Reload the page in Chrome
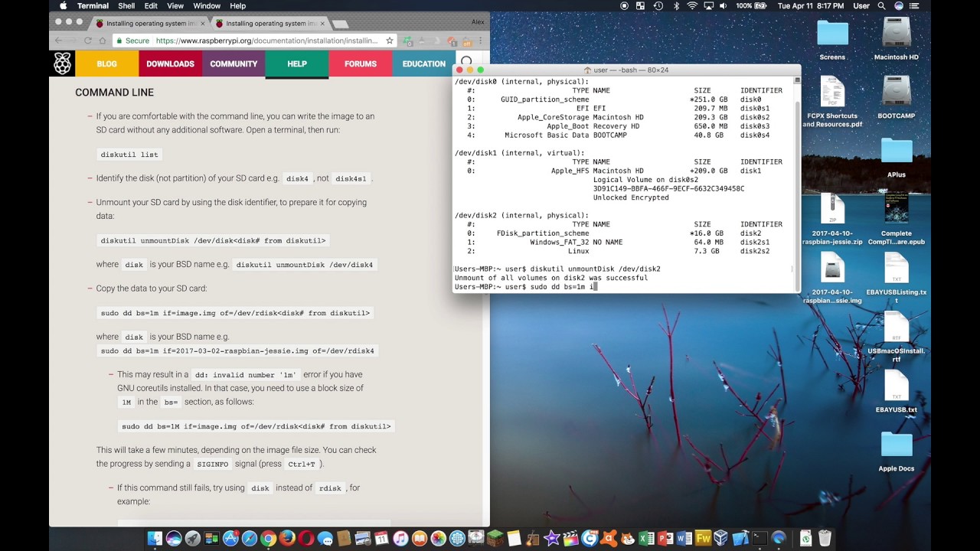 point(87,41)
